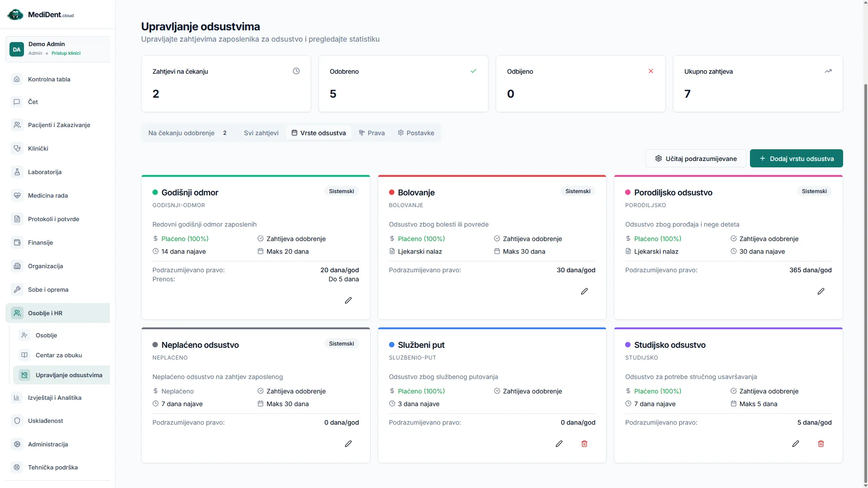This screenshot has height=488, width=868.
Task: Open the Postavke tab
Action: 416,133
